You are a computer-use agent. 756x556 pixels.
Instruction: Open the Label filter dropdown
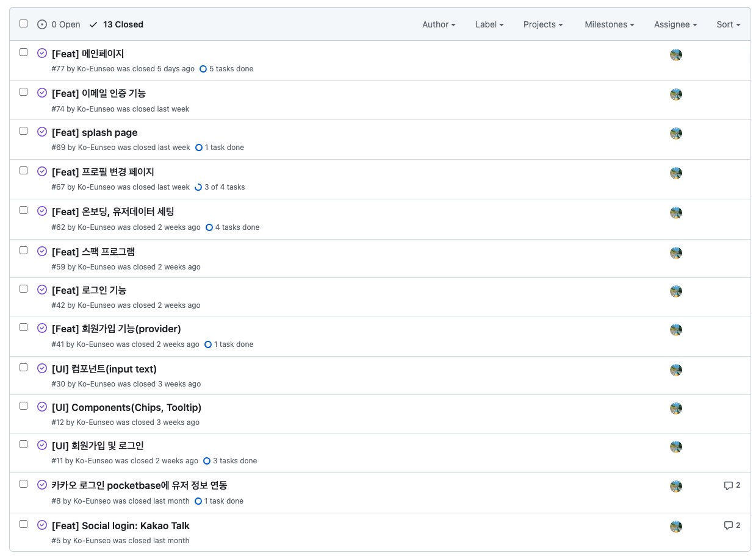point(489,24)
